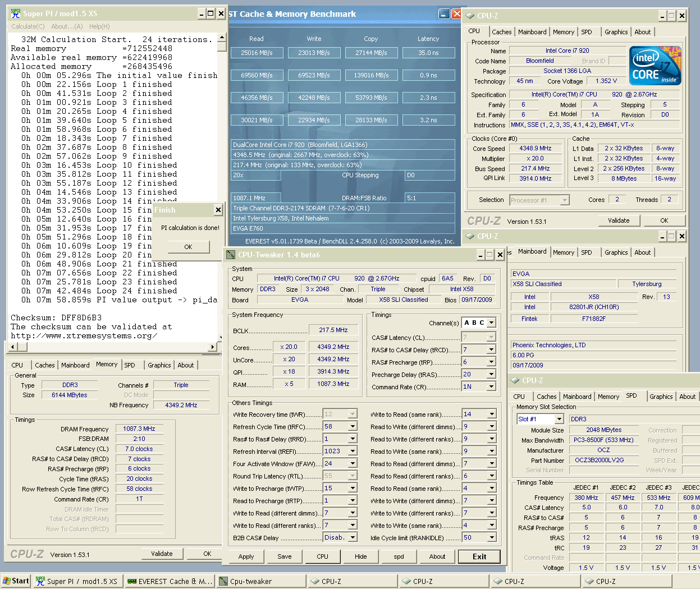Click Validate in the CPU-Z Processor window
The height and width of the screenshot is (589, 700).
(619, 220)
